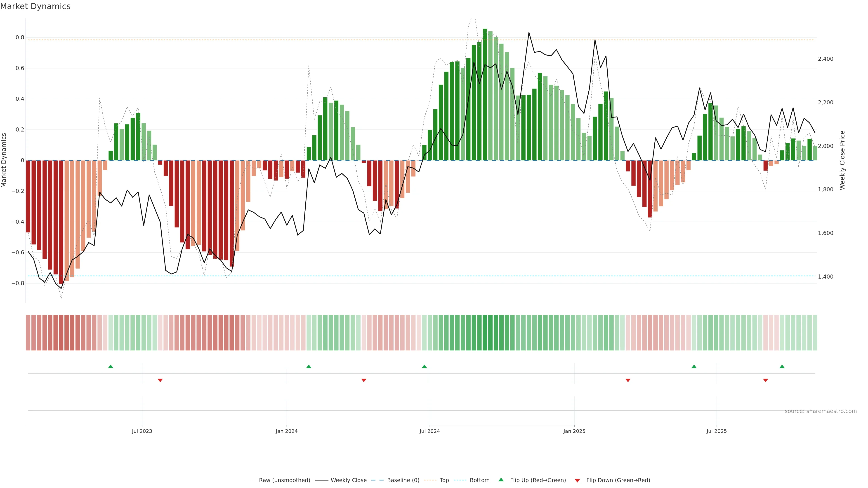Click the red flip-down triangle just after Jul 2023
The image size is (868, 488).
pos(160,380)
